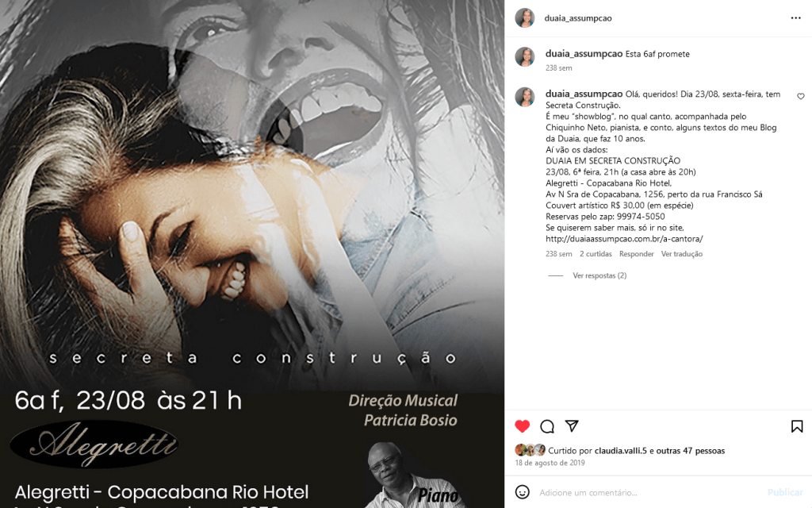The image size is (812, 508).
Task: Open the comment bubble icon
Action: click(x=547, y=426)
